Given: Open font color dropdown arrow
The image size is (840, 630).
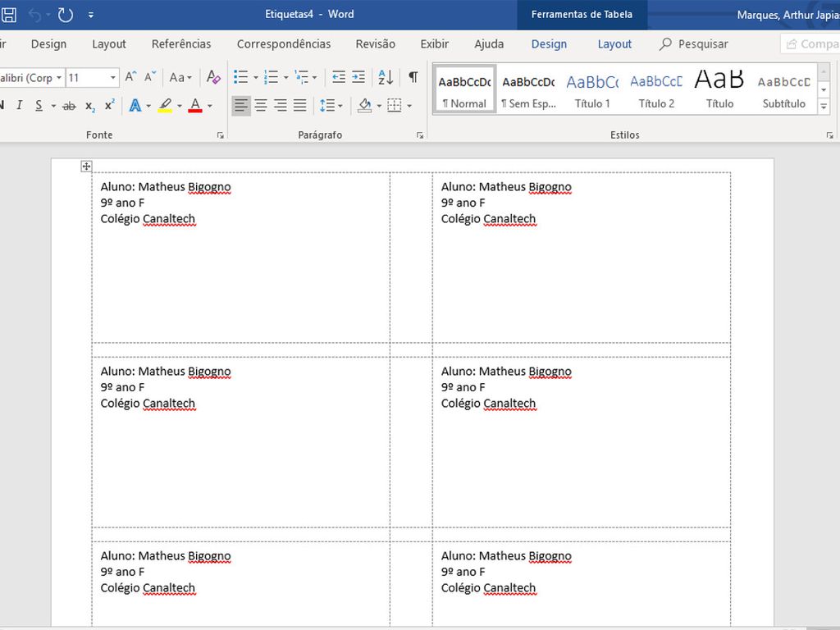Looking at the screenshot, I should [x=210, y=106].
